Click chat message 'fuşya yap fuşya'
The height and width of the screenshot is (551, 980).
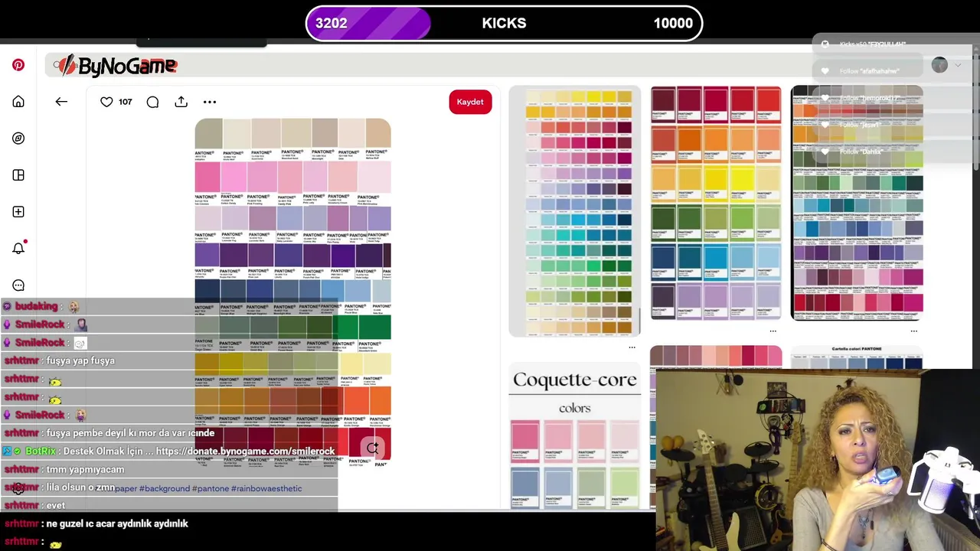[x=80, y=360]
